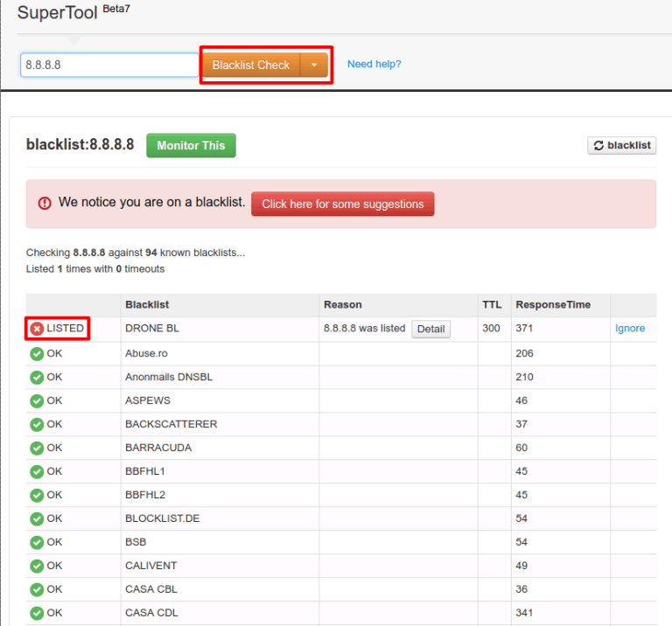Click the green check icon for CALIVENT

37,566
